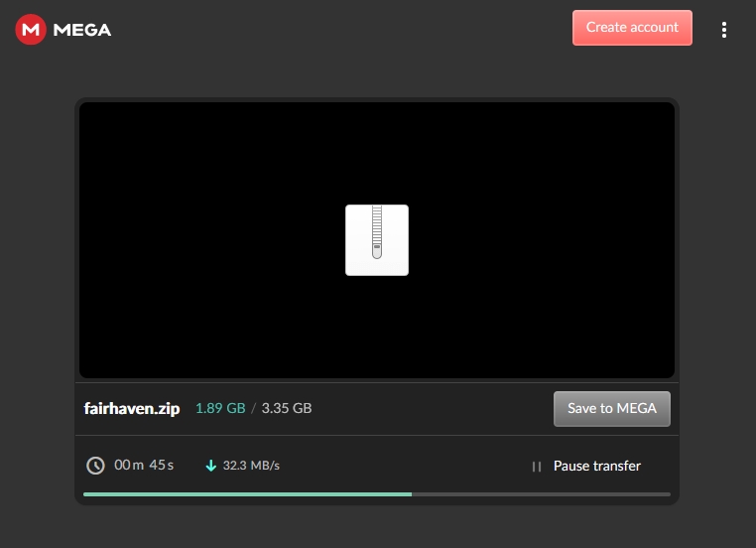The width and height of the screenshot is (756, 548).
Task: Click the download progress bar
Action: (x=377, y=494)
